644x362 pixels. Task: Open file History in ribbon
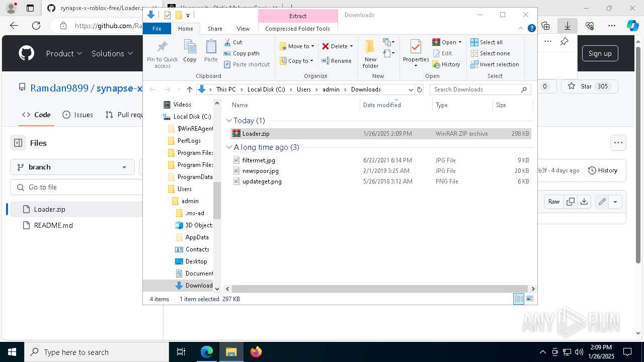click(446, 64)
